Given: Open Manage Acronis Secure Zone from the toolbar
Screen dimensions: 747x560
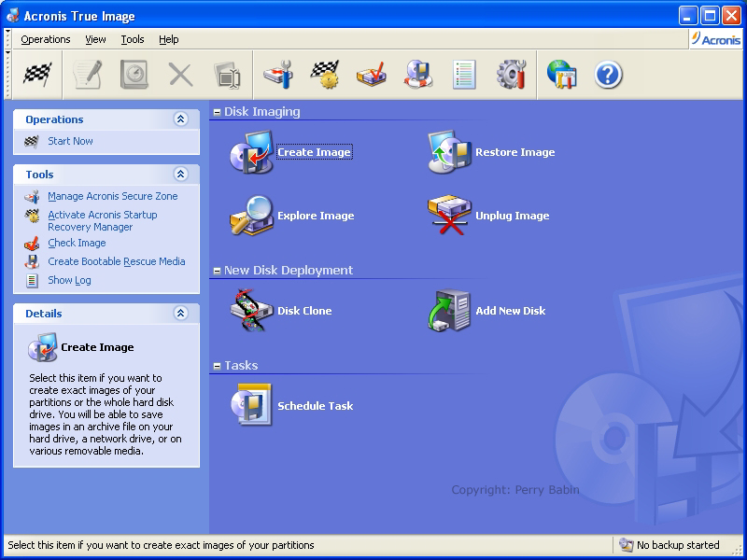Looking at the screenshot, I should point(277,75).
